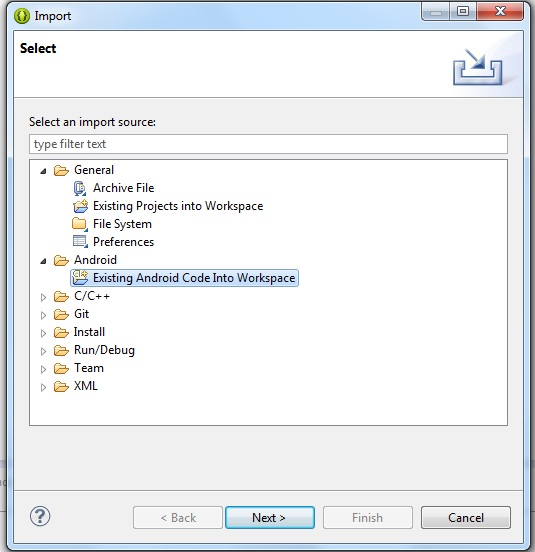This screenshot has height=552, width=535.
Task: Select Existing Projects into Workspace item
Action: pos(178,206)
